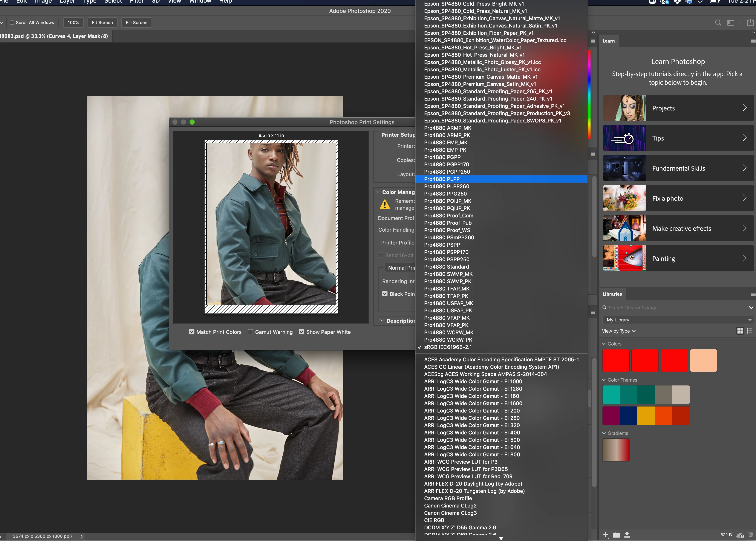Toggle Show Paper White checkbox
The width and height of the screenshot is (756, 541).
[x=301, y=332]
